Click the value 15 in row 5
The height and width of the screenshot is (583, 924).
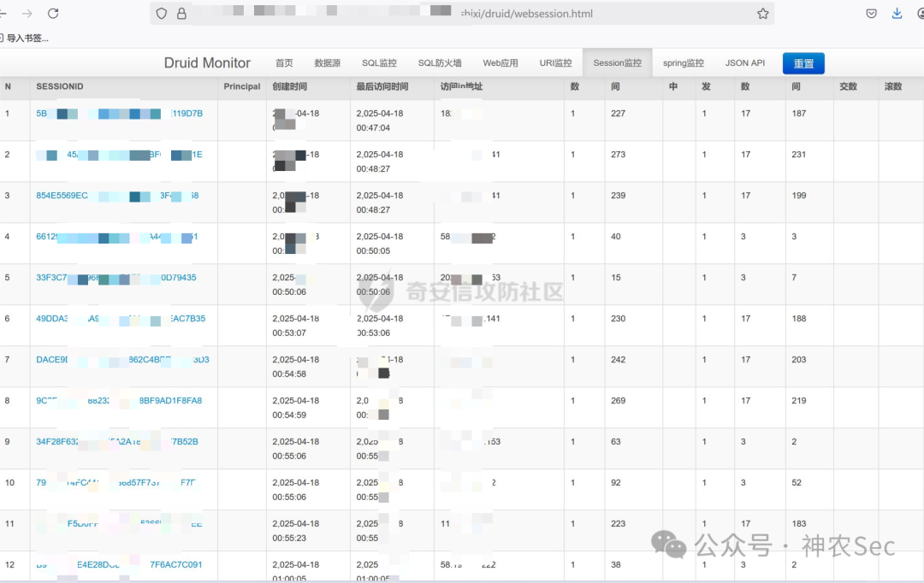616,277
